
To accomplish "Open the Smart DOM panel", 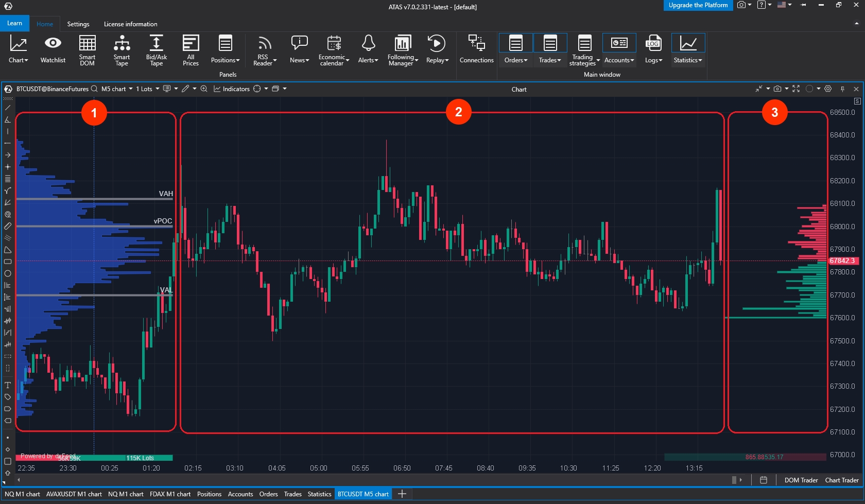I will [87, 49].
